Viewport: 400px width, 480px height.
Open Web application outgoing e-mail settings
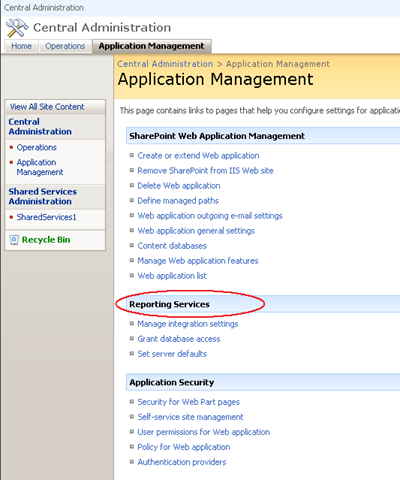[210, 216]
